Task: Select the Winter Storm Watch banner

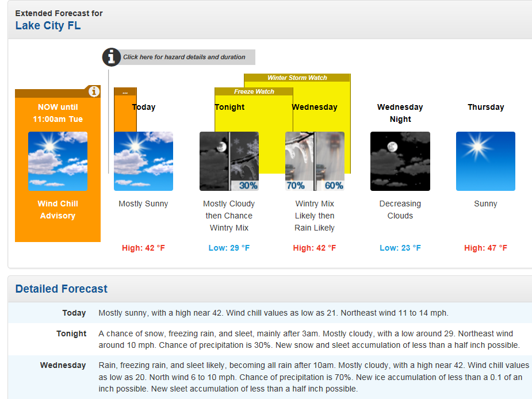Action: coord(297,78)
